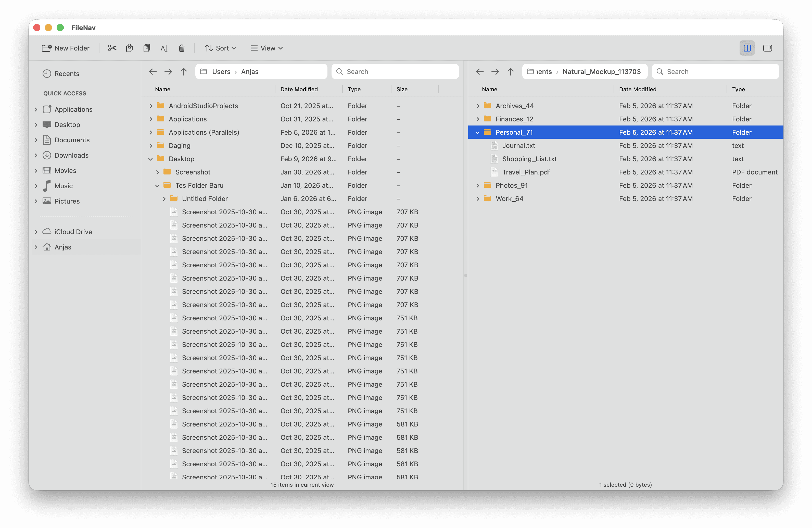Click the Paste clipboard icon
Image resolution: width=812 pixels, height=528 pixels.
tap(147, 48)
